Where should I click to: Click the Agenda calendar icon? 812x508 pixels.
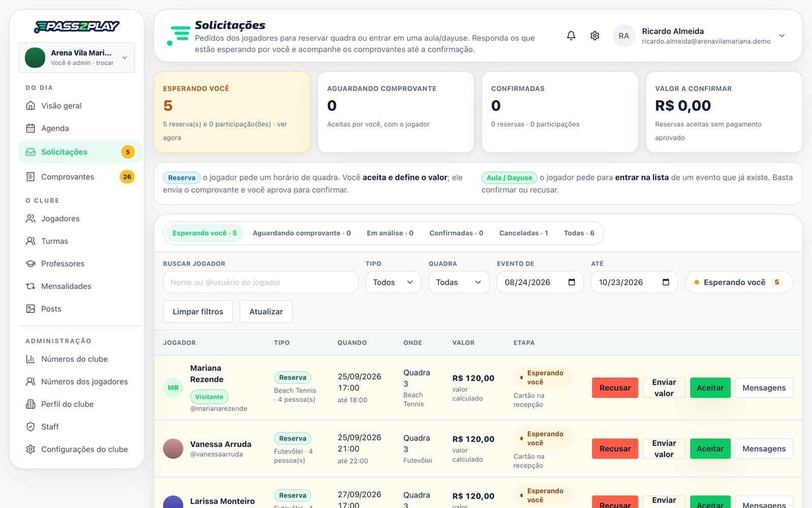(30, 128)
